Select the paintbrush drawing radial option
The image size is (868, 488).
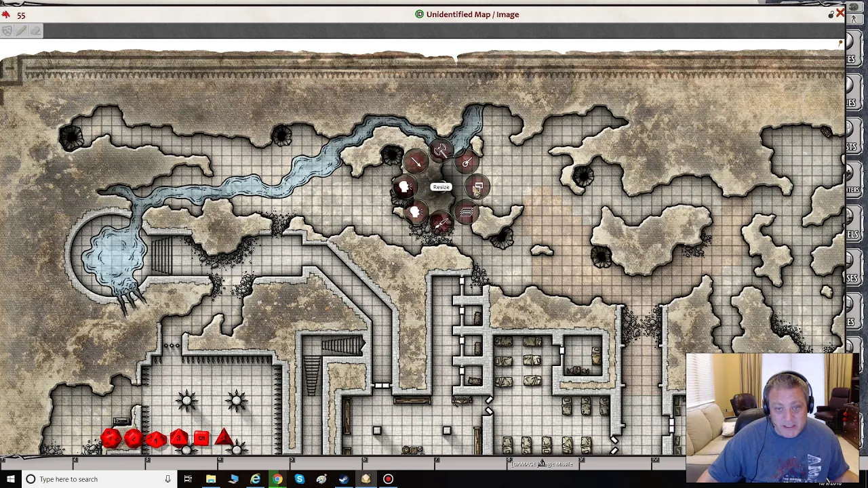point(441,223)
